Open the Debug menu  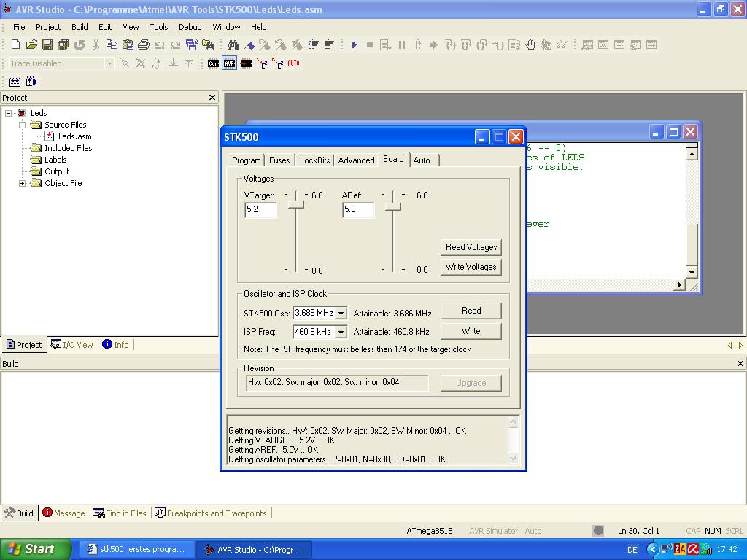click(x=190, y=27)
